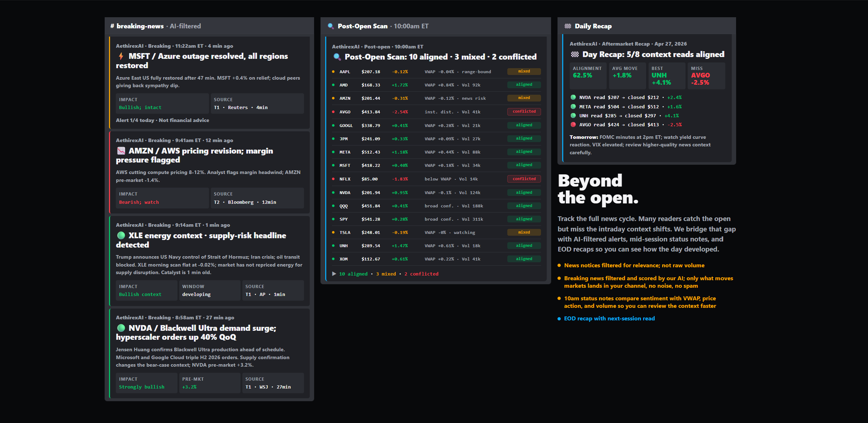Click the orange status dot on the TSLA row
Screen dimensions: 868x423
pyautogui.click(x=333, y=232)
